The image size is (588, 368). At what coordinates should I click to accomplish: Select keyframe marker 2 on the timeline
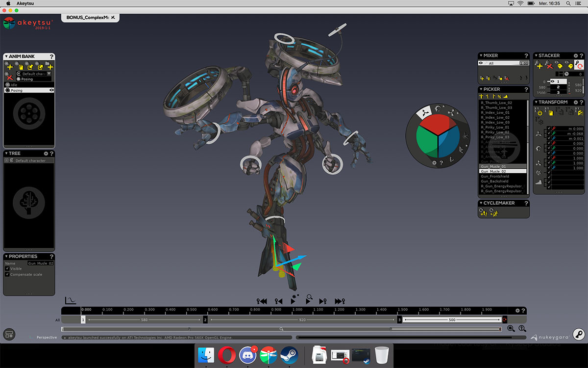tap(205, 320)
